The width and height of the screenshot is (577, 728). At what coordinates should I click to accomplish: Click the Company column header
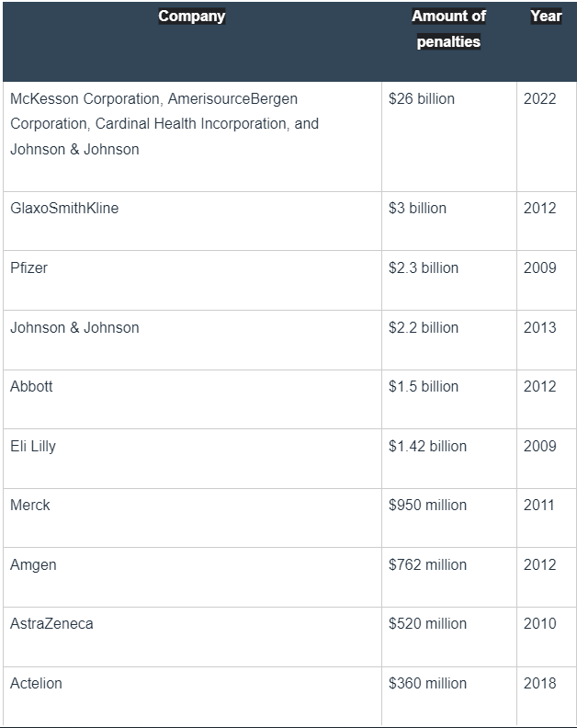[x=191, y=17]
